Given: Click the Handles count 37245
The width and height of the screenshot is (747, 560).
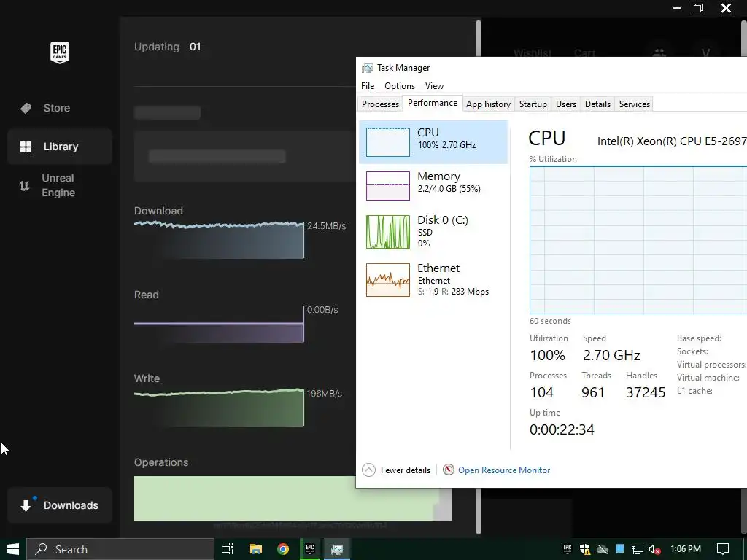Looking at the screenshot, I should click(x=646, y=392).
